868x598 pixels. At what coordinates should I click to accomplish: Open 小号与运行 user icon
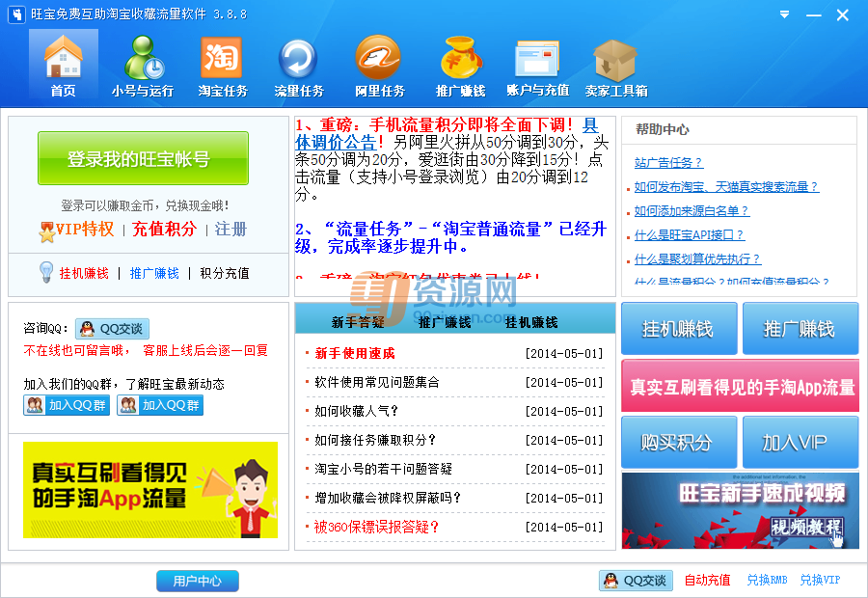pyautogui.click(x=143, y=65)
